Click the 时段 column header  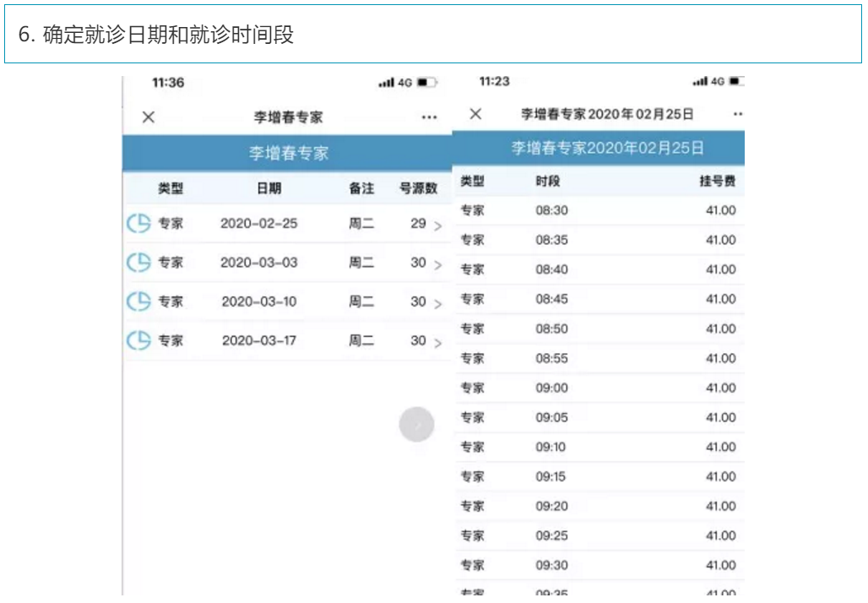547,181
